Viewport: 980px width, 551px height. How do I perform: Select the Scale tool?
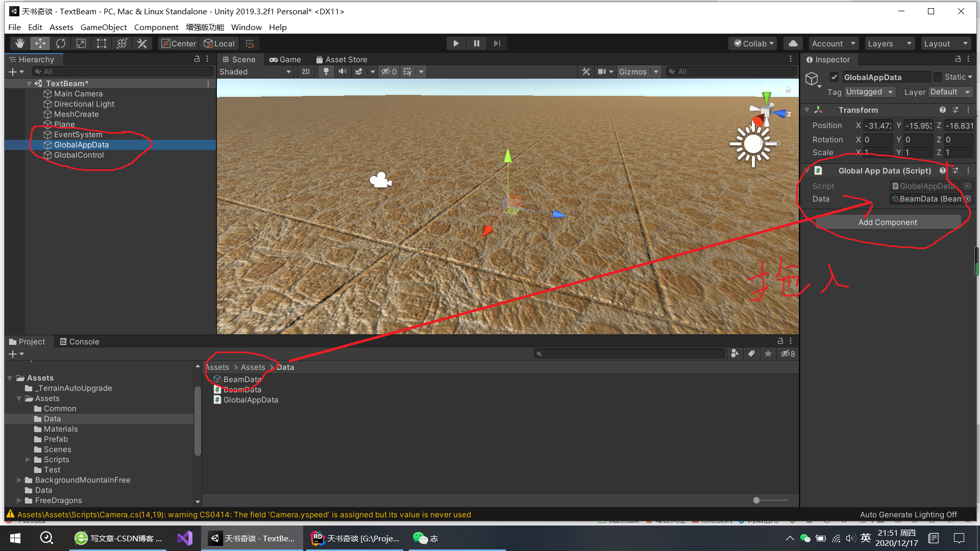click(x=81, y=43)
